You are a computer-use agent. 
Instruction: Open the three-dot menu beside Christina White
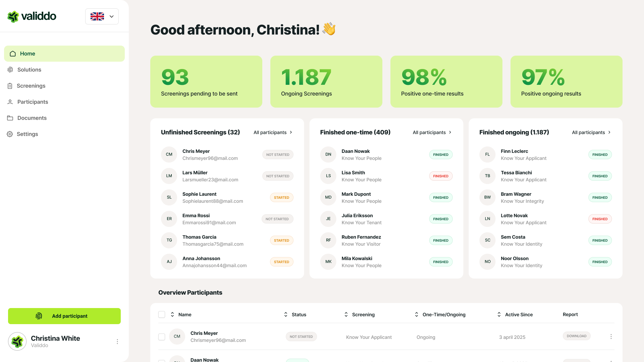point(117,342)
